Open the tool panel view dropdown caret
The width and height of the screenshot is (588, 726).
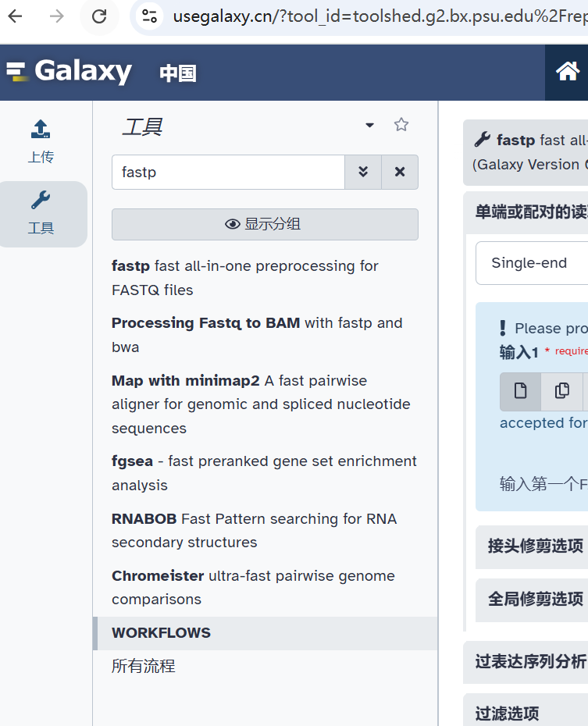coord(369,125)
